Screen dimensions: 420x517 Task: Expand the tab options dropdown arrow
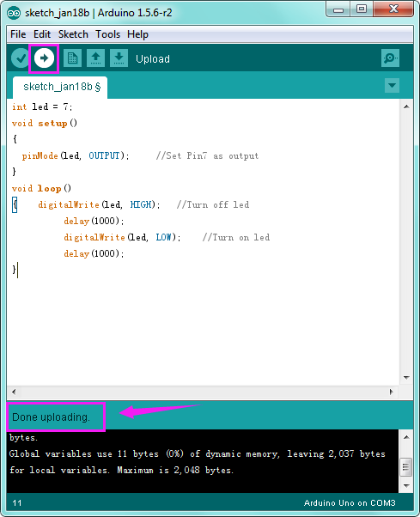coord(392,85)
